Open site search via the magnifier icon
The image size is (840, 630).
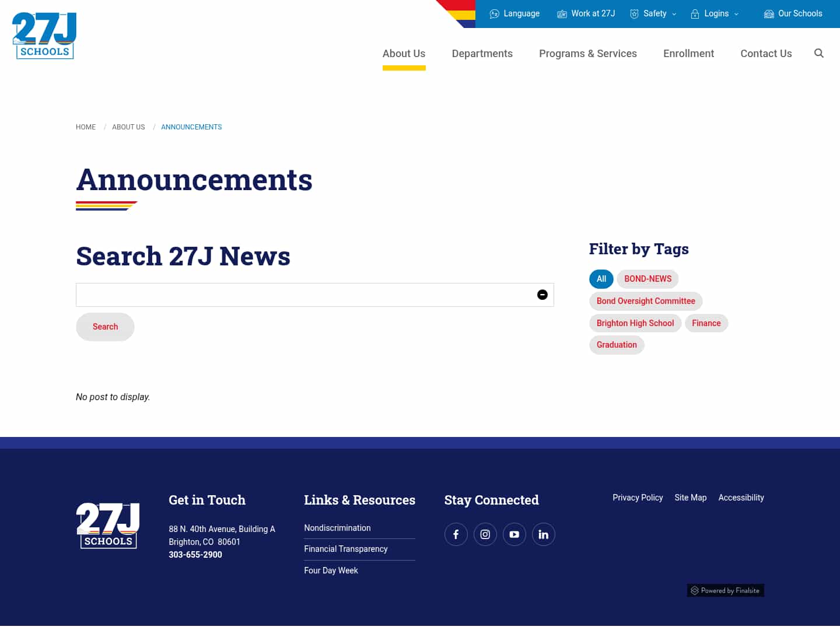coord(819,53)
